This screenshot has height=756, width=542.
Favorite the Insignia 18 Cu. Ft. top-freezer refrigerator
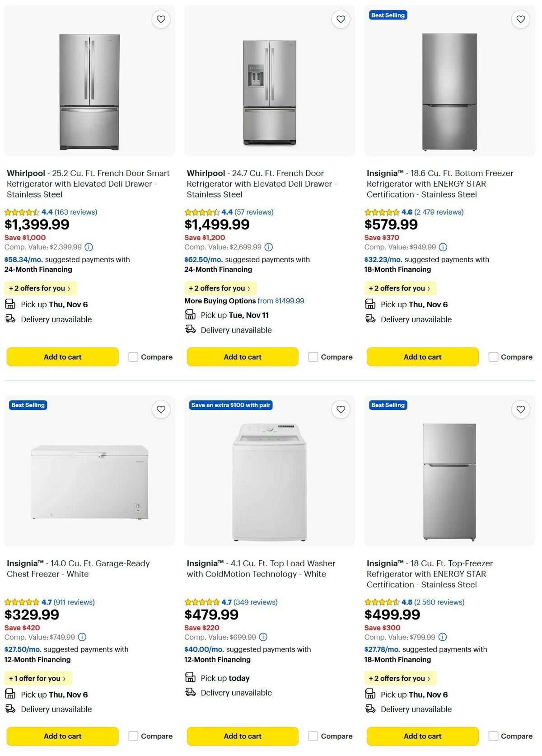pyautogui.click(x=521, y=409)
